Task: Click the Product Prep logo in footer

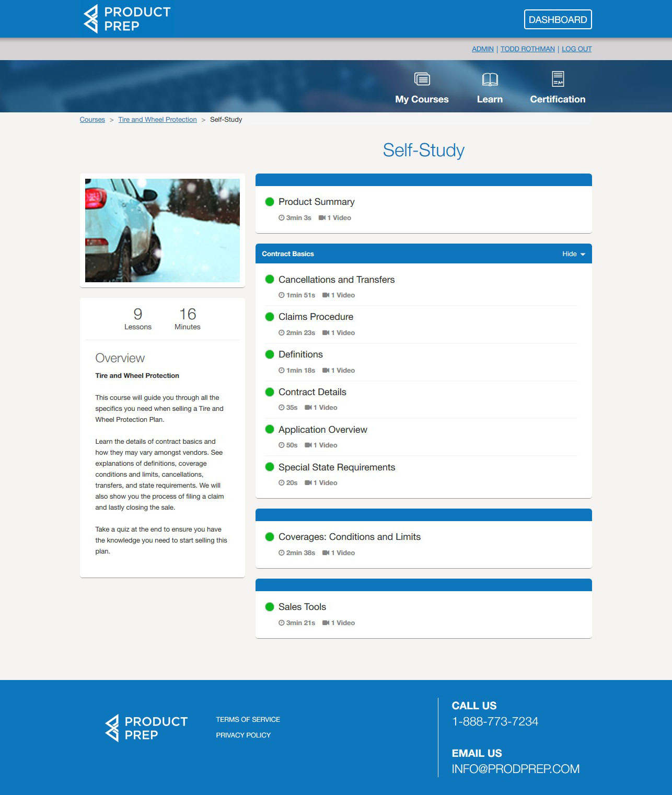Action: [x=146, y=728]
